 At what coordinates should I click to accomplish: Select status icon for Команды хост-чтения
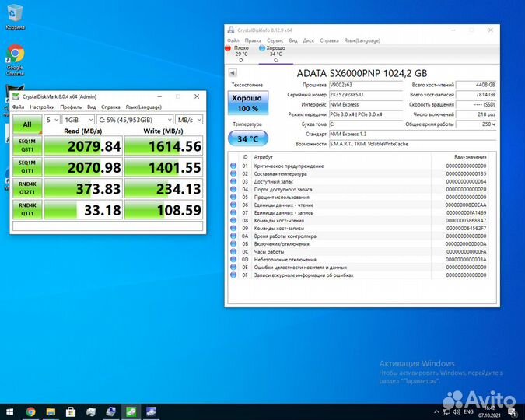coord(233,220)
